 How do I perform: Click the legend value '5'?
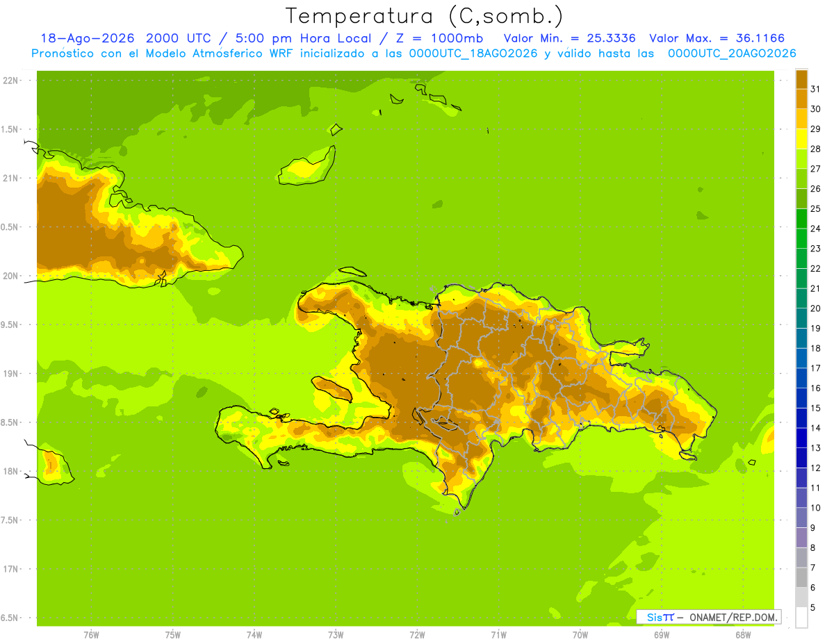[x=813, y=607]
